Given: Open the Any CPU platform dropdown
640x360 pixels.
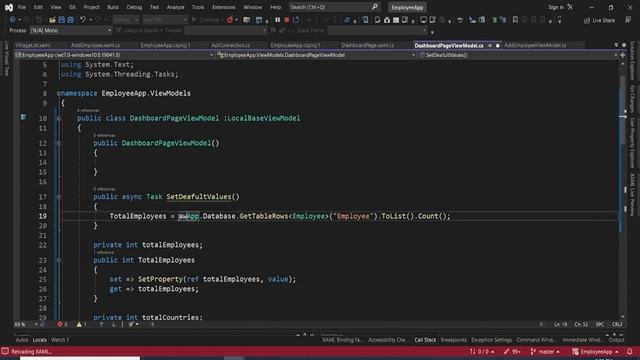Looking at the screenshot, I should 165,20.
